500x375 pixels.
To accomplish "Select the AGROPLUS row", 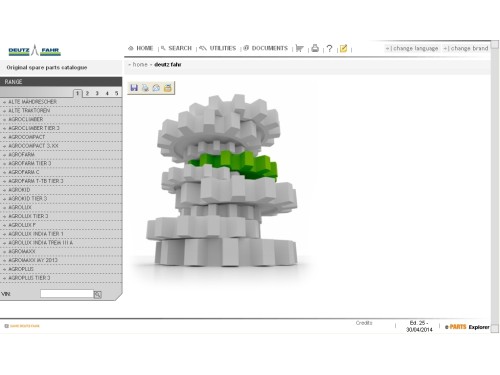I will tap(61, 269).
